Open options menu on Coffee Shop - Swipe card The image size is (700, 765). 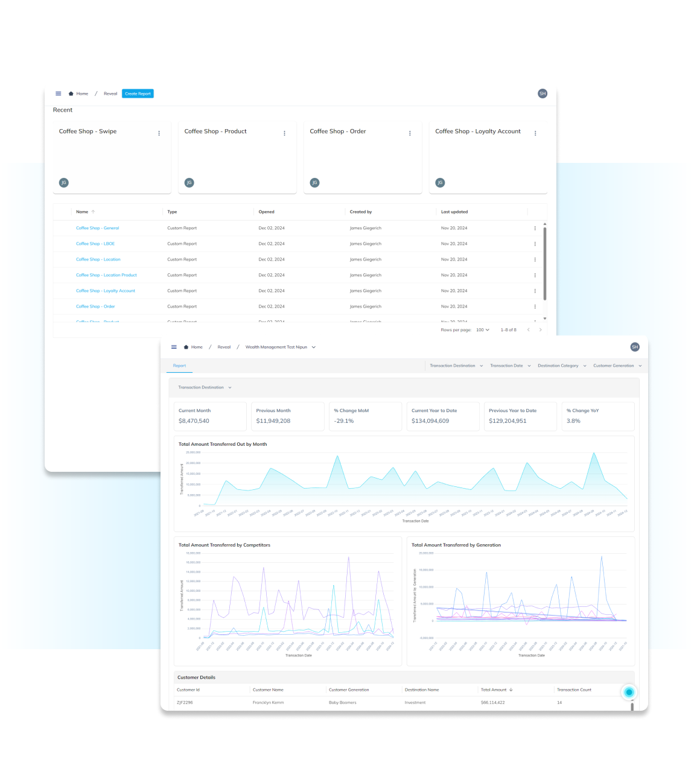point(159,133)
